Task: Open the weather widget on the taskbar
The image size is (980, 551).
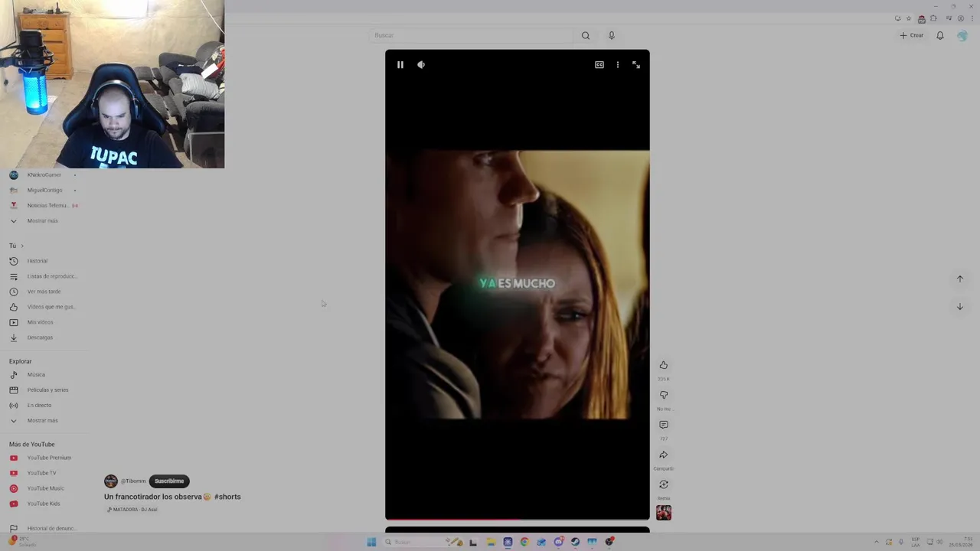Action: [x=21, y=542]
